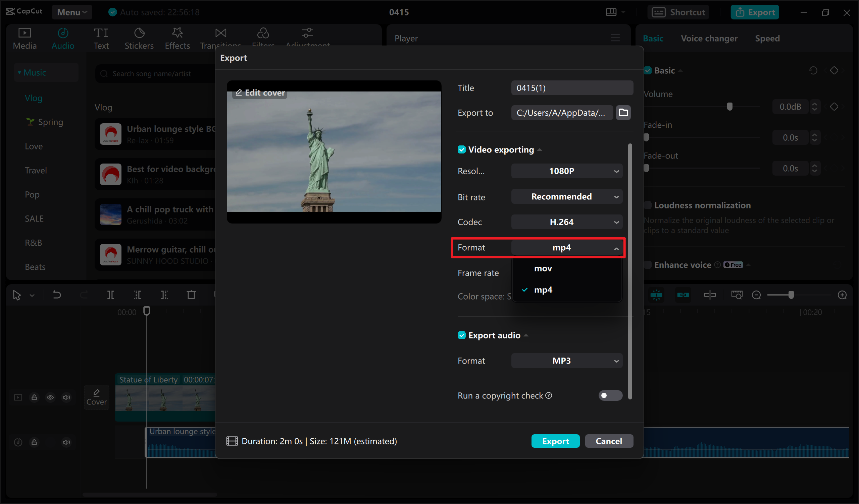Viewport: 859px width, 504px height.
Task: Click Cancel to close export dialog
Action: (x=608, y=441)
